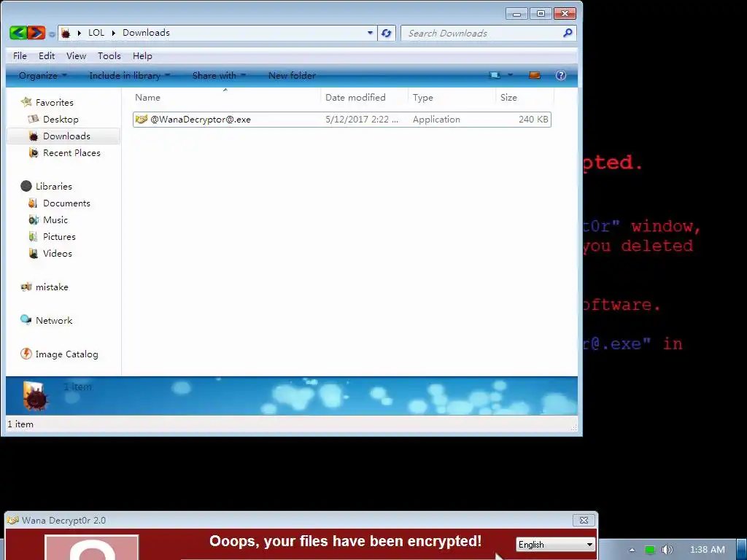Sort by the Size column
747x560 pixels.
click(x=524, y=97)
